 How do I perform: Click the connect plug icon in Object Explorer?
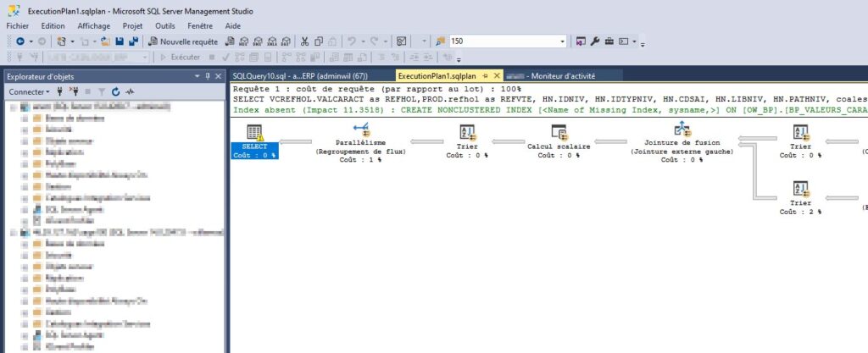(60, 91)
